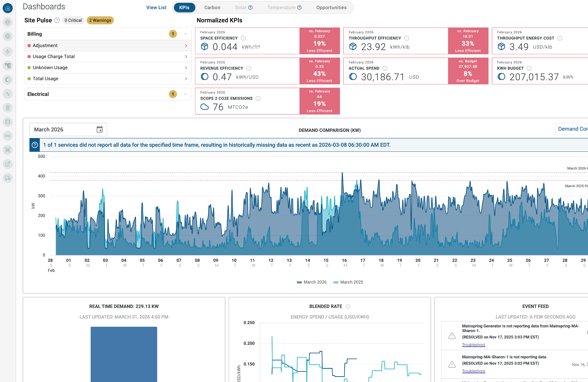Click the delivery truck icon in sidebar
This screenshot has width=588, height=382.
8,178
